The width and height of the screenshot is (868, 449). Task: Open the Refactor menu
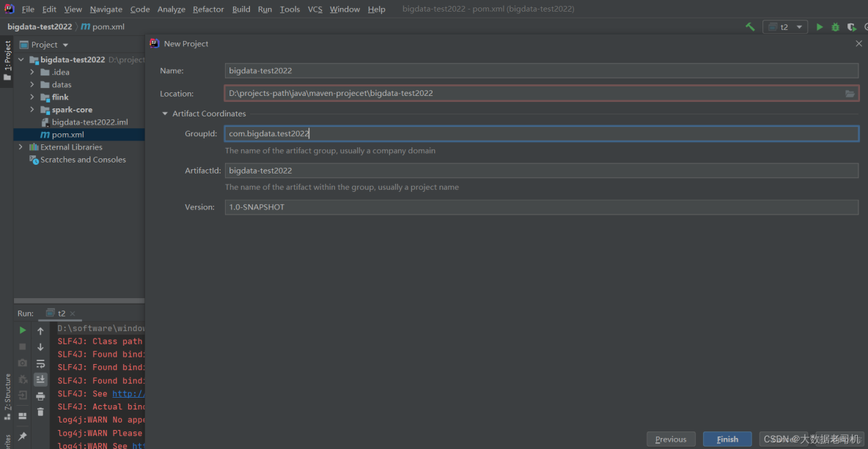tap(208, 9)
